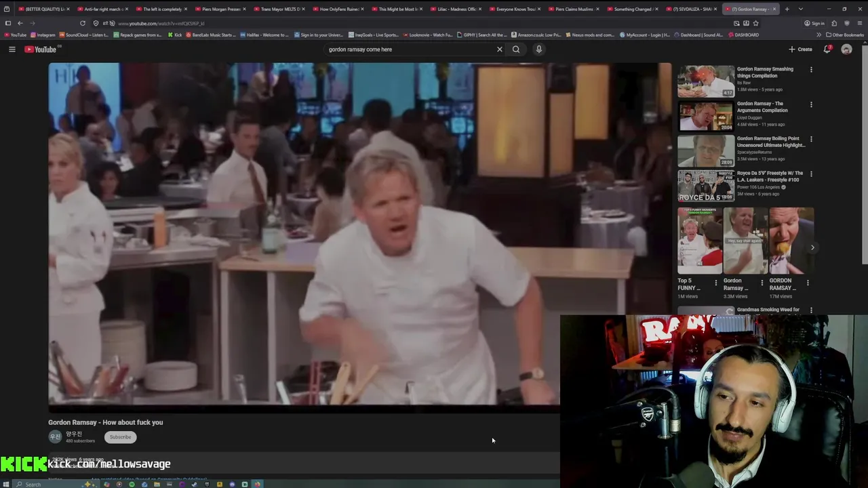This screenshot has height=488, width=868.
Task: Open a new browser tab with plus
Action: (x=787, y=9)
